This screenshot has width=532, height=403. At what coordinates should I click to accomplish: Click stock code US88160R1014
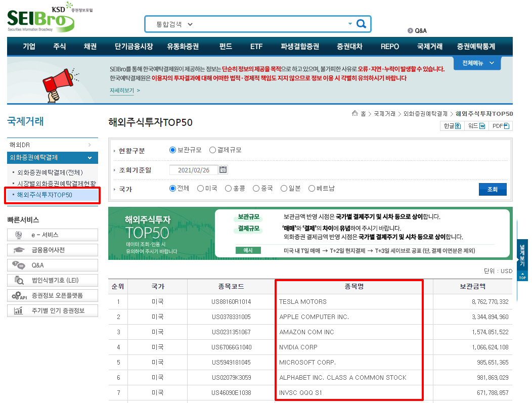coord(231,301)
